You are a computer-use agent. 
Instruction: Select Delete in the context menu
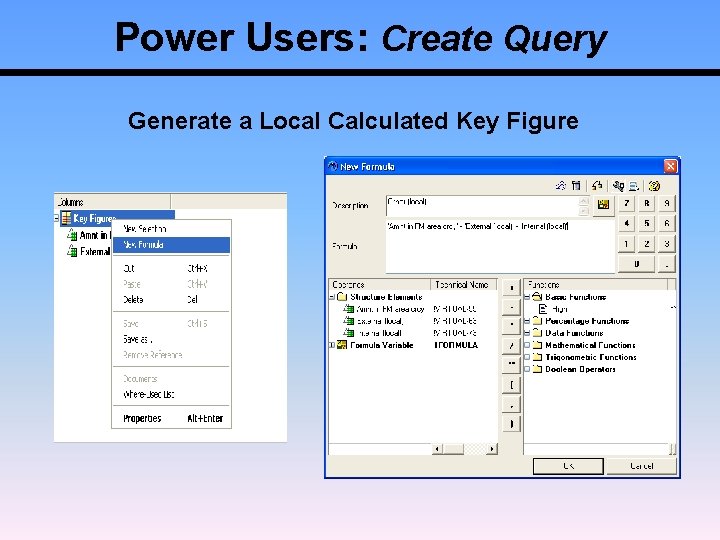click(171, 300)
